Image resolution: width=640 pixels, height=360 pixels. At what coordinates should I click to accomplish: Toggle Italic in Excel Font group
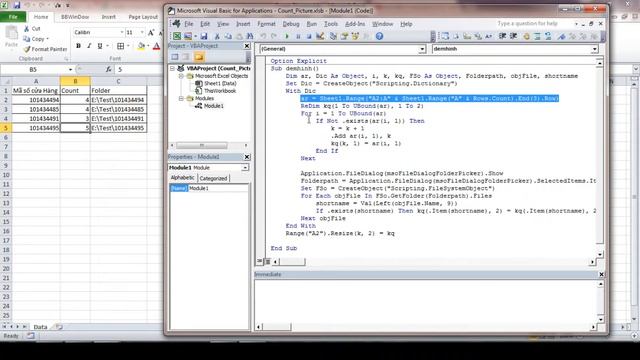(89, 46)
